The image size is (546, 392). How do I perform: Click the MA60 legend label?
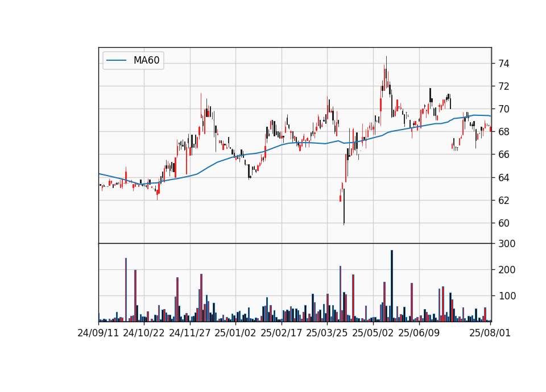click(146, 60)
